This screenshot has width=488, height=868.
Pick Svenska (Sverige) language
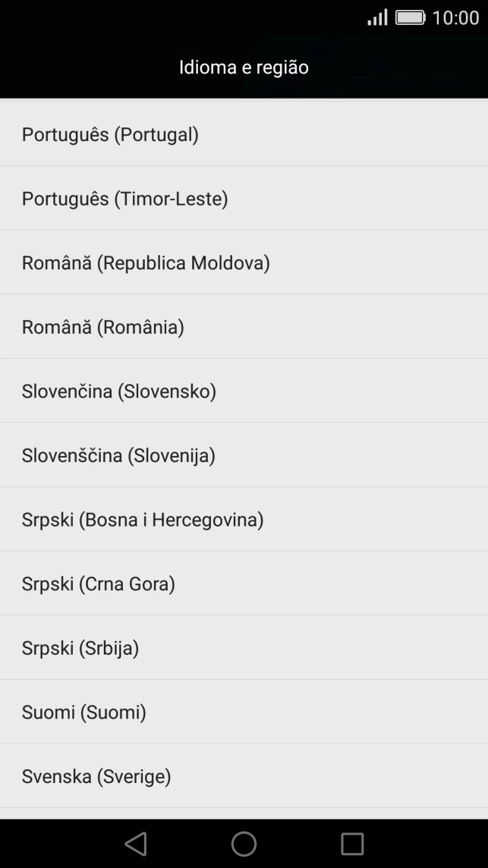(96, 776)
